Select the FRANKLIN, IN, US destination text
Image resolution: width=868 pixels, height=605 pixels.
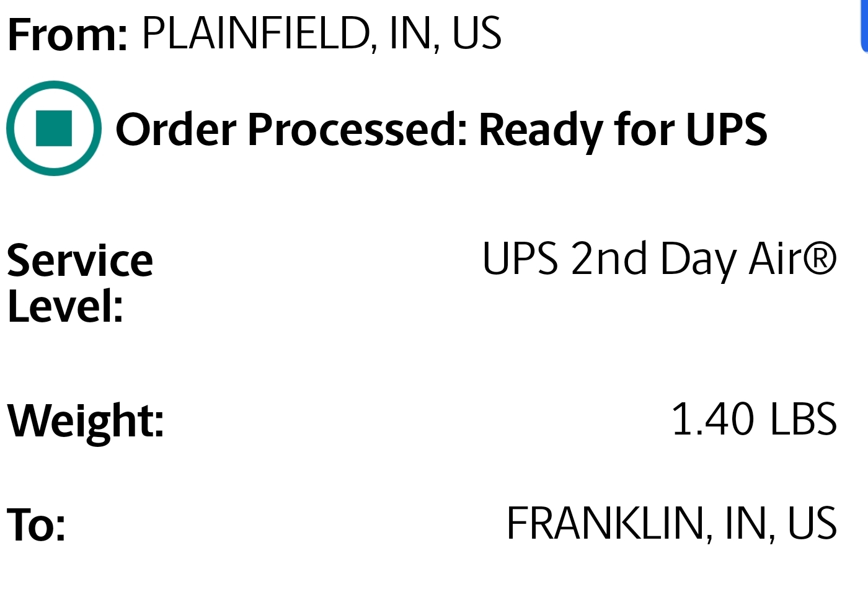click(672, 524)
